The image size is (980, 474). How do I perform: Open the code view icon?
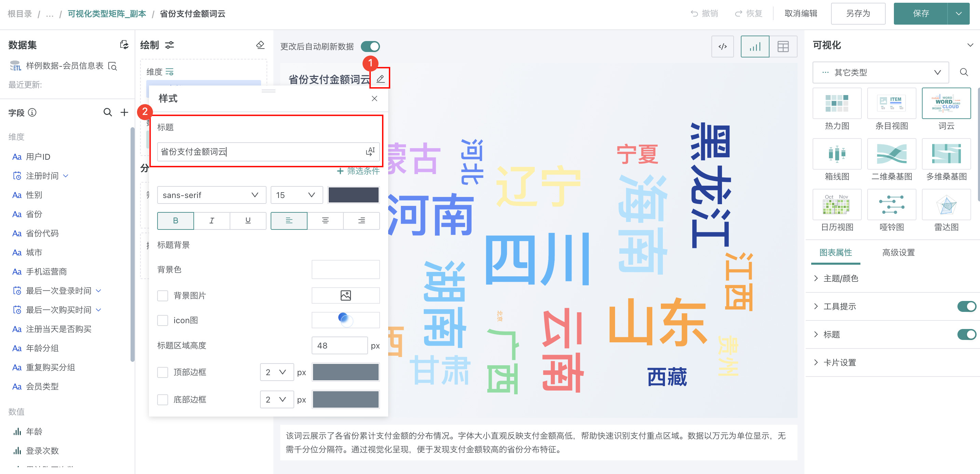[722, 47]
